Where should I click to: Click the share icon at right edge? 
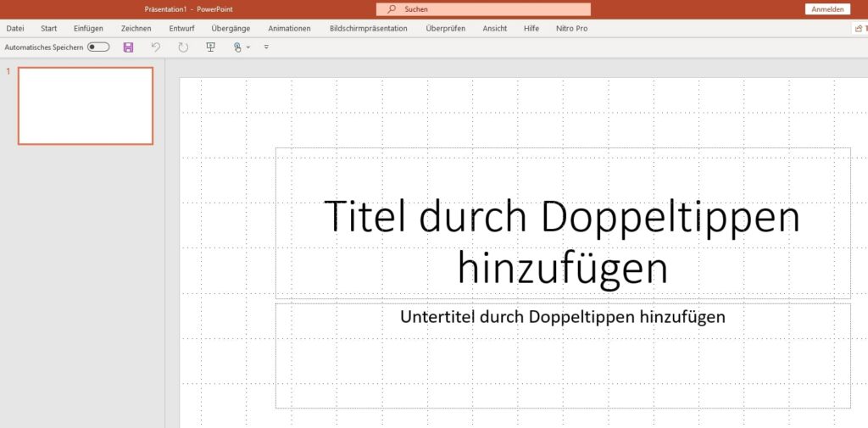pos(859,28)
